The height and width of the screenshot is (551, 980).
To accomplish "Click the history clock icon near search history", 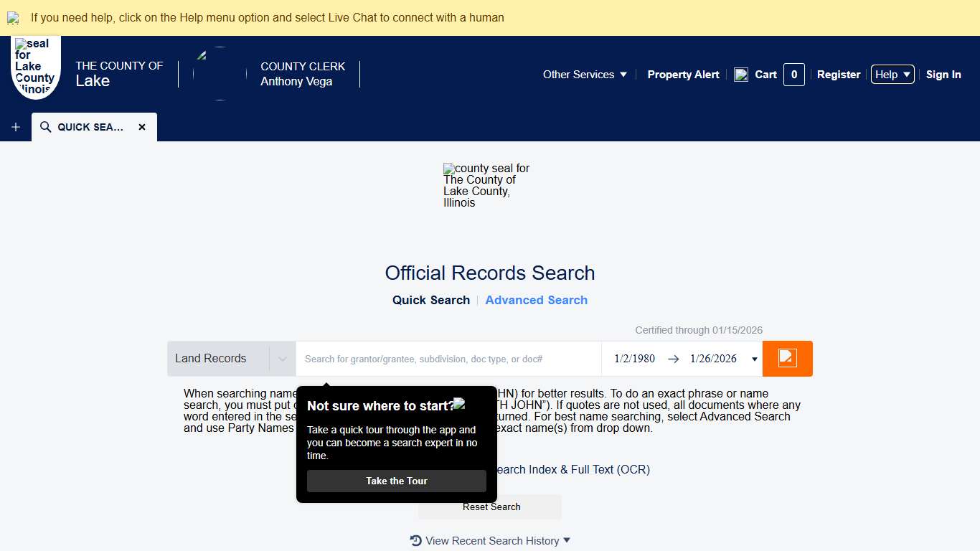I will (x=415, y=540).
